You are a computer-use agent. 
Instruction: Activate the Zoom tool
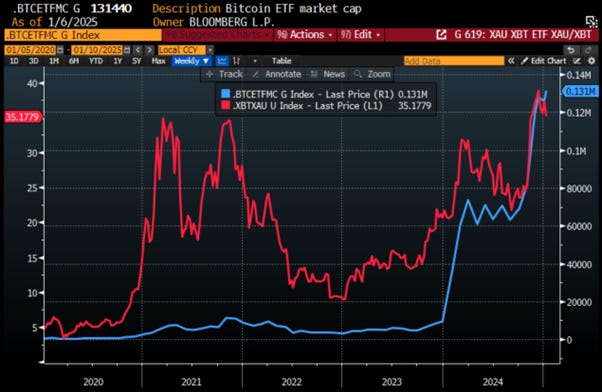point(372,74)
